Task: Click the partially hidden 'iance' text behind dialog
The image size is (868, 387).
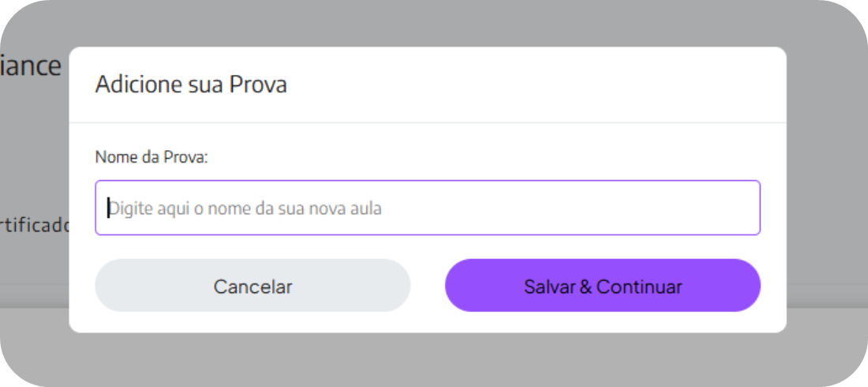Action: click(x=32, y=66)
